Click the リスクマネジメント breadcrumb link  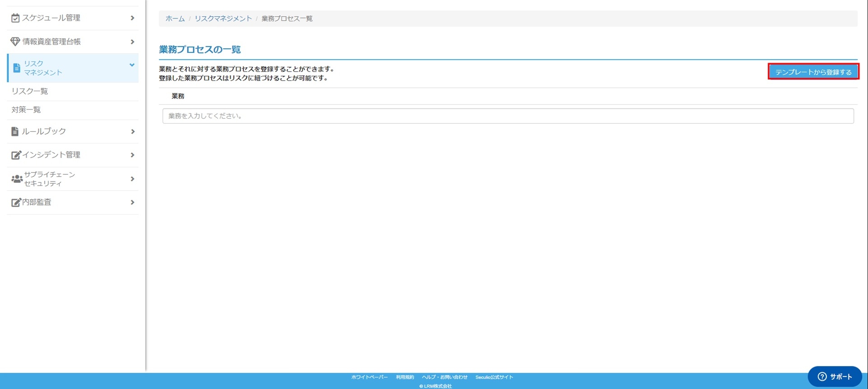pyautogui.click(x=223, y=19)
